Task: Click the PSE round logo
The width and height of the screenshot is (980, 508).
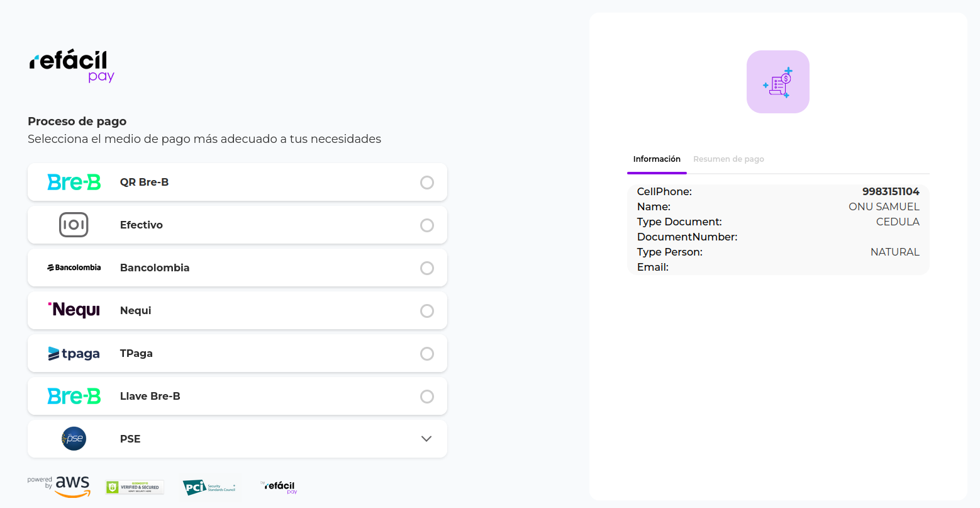Action: [x=74, y=439]
